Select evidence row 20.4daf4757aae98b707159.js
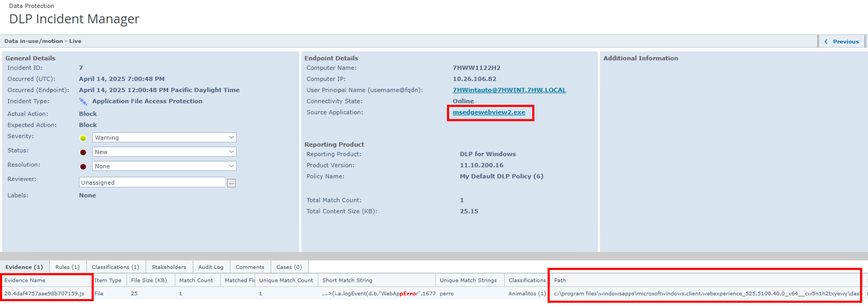Screen dimensions: 868x307 (44, 294)
